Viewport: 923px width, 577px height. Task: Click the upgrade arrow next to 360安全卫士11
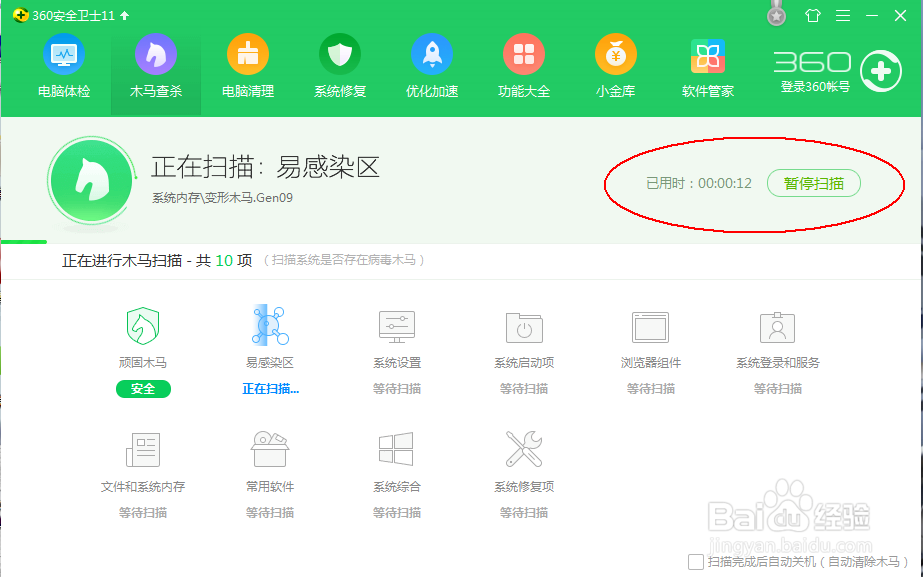pyautogui.click(x=125, y=15)
